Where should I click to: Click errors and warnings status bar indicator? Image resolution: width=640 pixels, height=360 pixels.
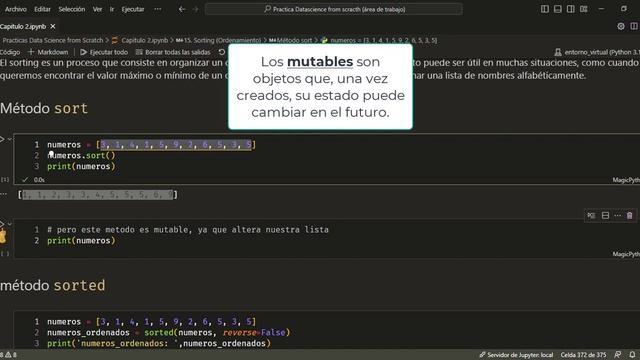tap(8, 355)
